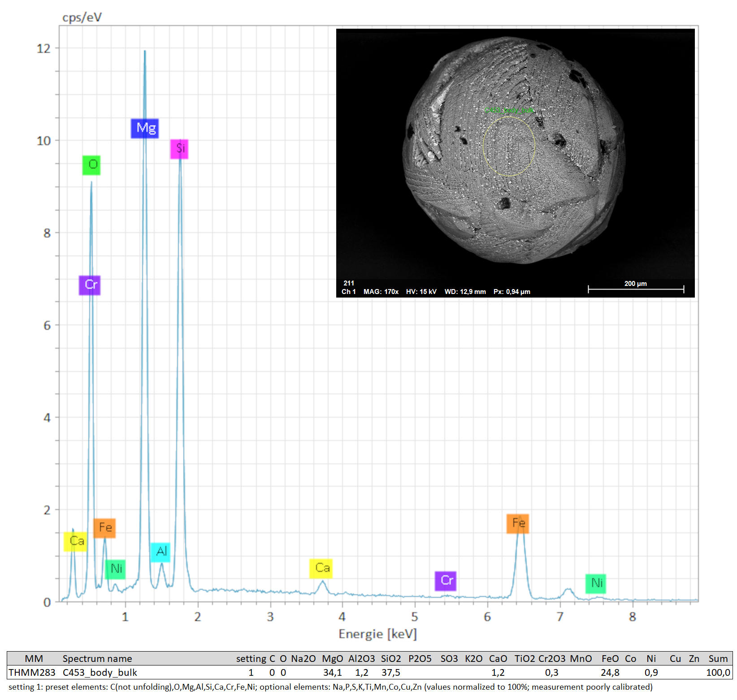Click the blue Mg peak label
Image resolution: width=737 pixels, height=700 pixels.
tap(145, 129)
